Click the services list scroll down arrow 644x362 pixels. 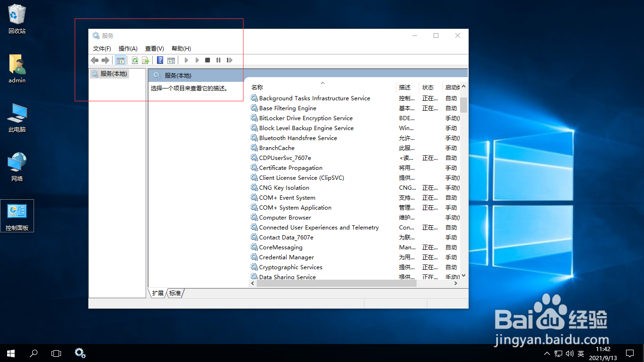point(464,275)
